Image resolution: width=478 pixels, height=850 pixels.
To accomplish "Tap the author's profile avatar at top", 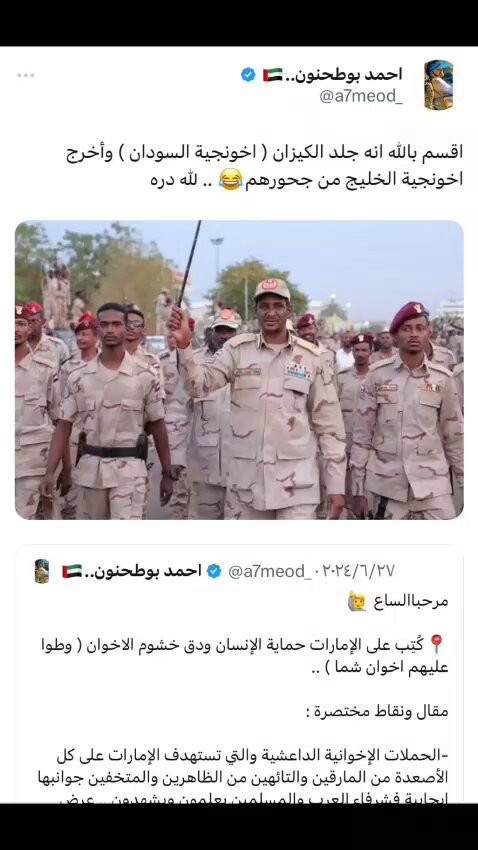I will tap(438, 85).
